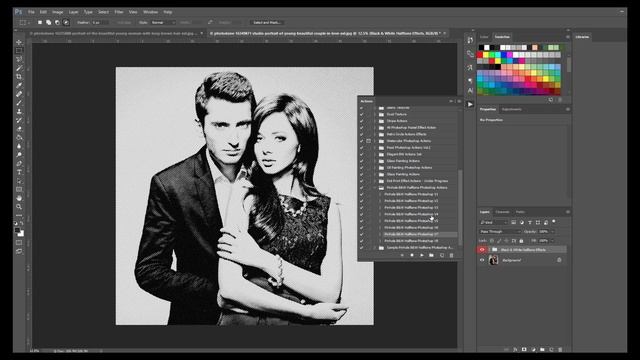Expand the Dust Texture action set

point(375,114)
